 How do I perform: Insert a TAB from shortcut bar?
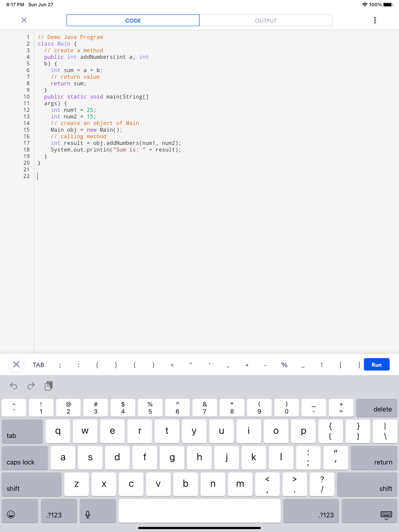(39, 365)
